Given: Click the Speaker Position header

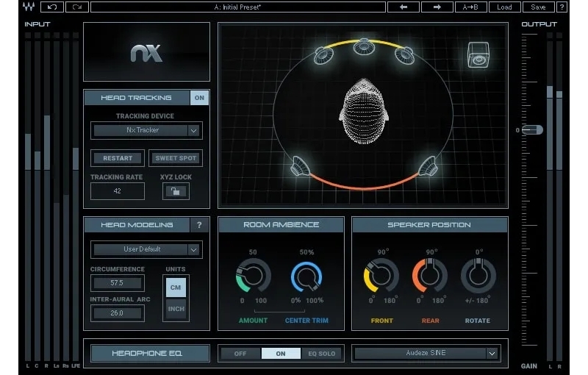Looking at the screenshot, I should coord(429,224).
